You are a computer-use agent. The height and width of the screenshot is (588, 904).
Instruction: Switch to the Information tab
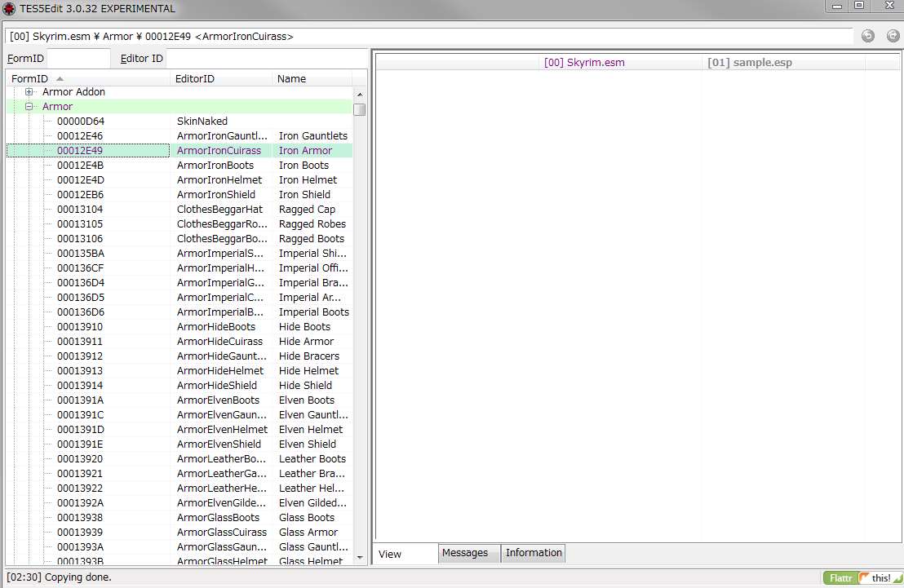coord(534,553)
